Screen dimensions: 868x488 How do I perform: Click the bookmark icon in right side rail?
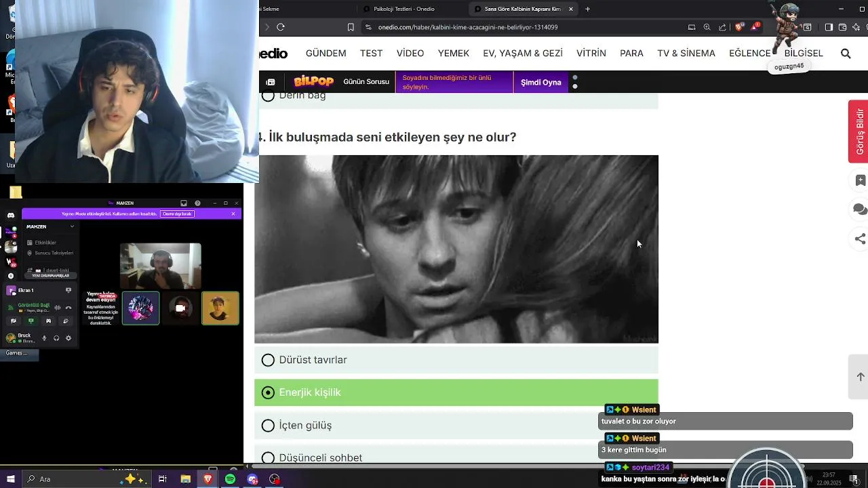click(x=860, y=180)
